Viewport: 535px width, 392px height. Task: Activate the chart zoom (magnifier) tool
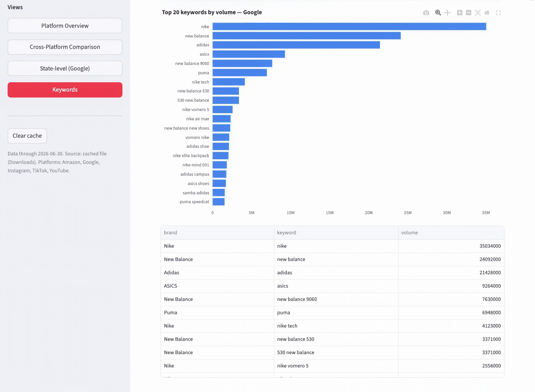438,13
